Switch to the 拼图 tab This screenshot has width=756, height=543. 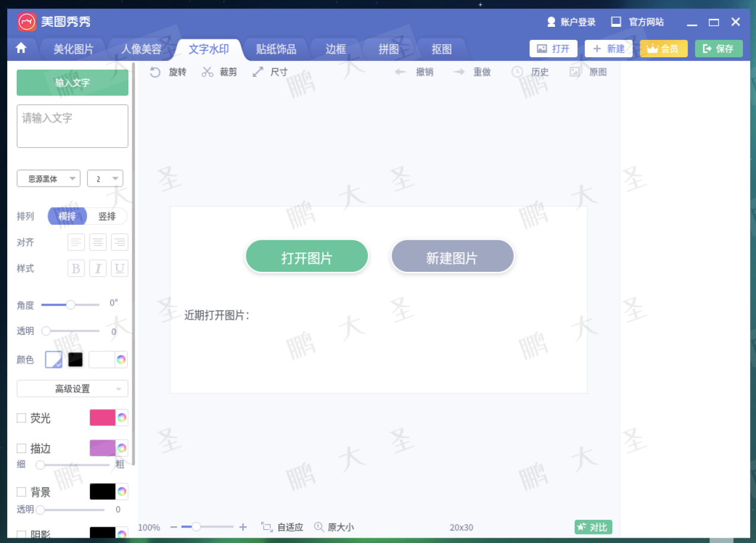tap(389, 49)
